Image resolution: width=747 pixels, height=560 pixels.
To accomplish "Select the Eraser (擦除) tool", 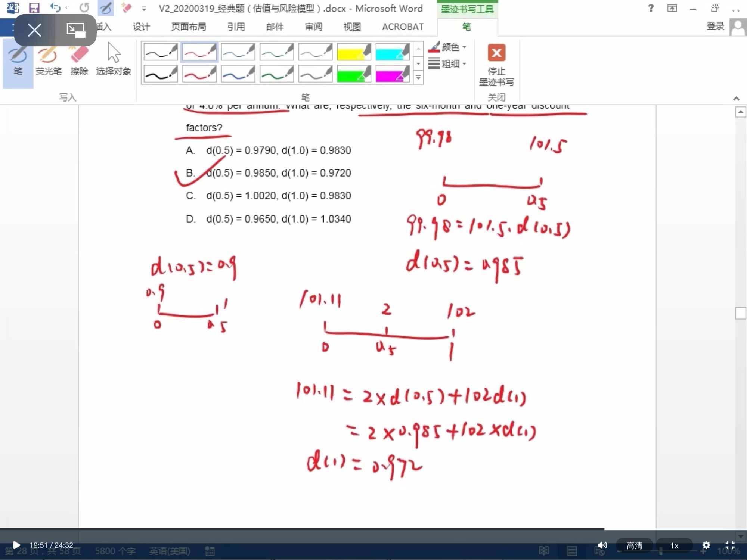I will [x=79, y=61].
